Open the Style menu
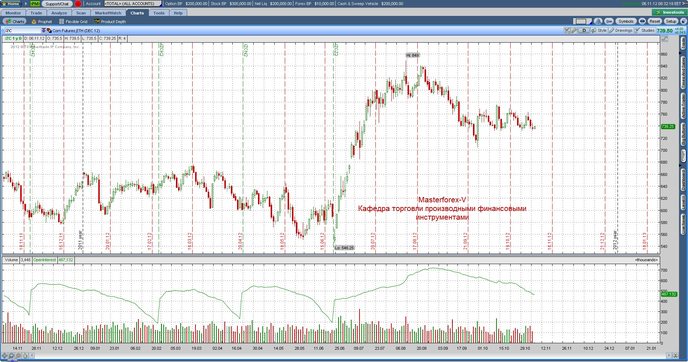 (x=599, y=31)
